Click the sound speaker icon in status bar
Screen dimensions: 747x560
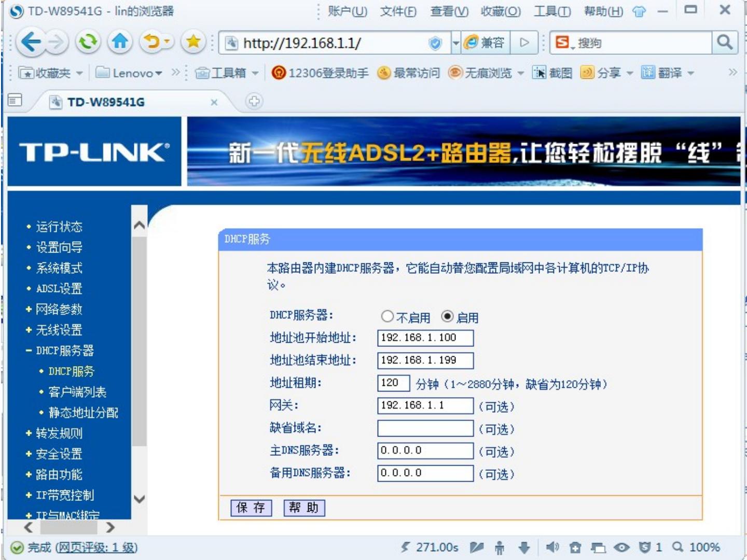(552, 547)
